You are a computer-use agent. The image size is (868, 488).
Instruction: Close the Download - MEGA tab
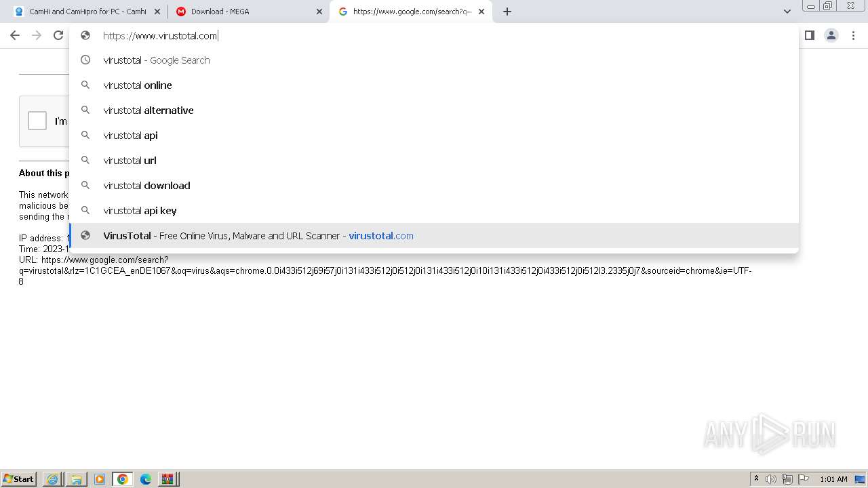(319, 12)
